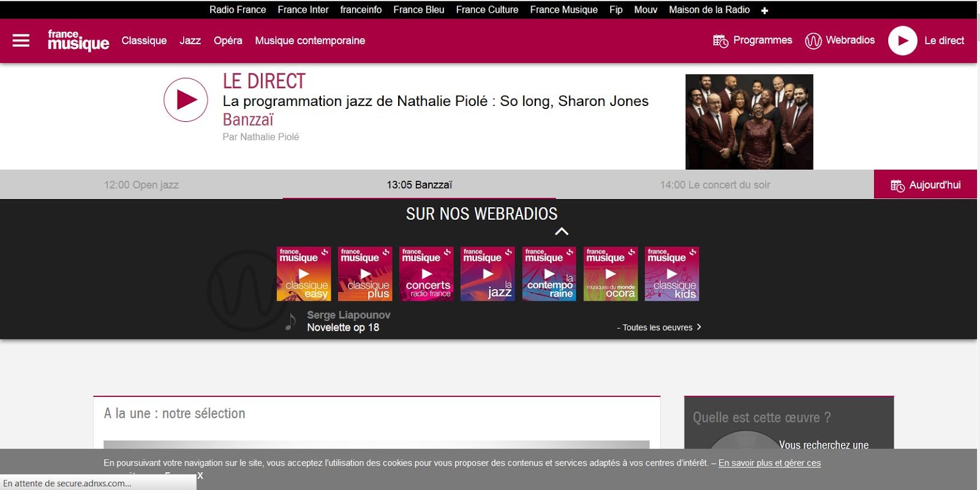Click En savoir plus et gérer ces cookies
980x490 pixels.
[769, 463]
